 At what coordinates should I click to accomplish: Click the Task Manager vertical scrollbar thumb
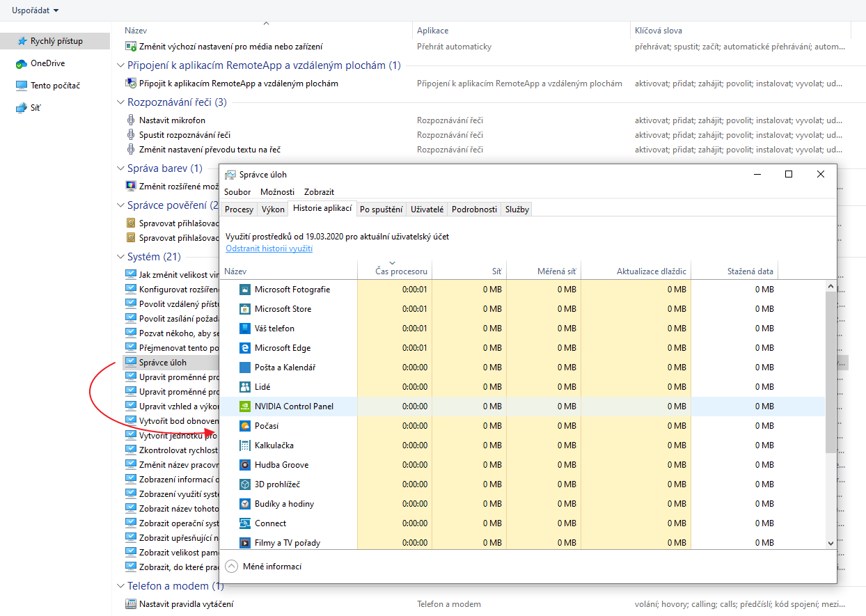tap(830, 372)
